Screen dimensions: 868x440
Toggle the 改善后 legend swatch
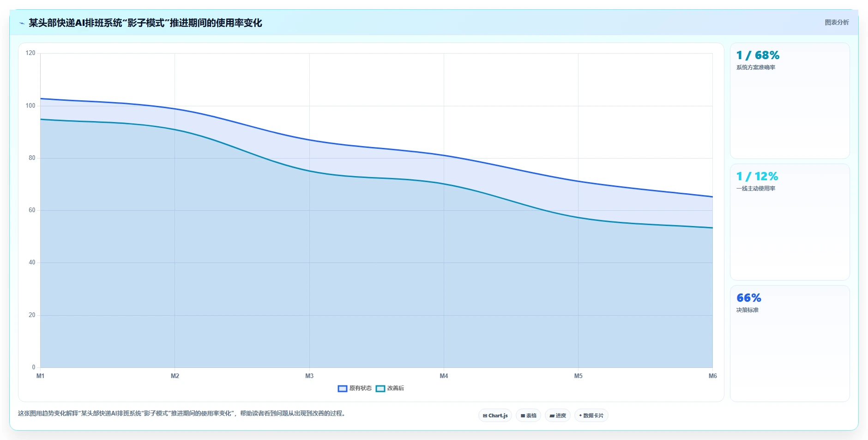(x=380, y=389)
